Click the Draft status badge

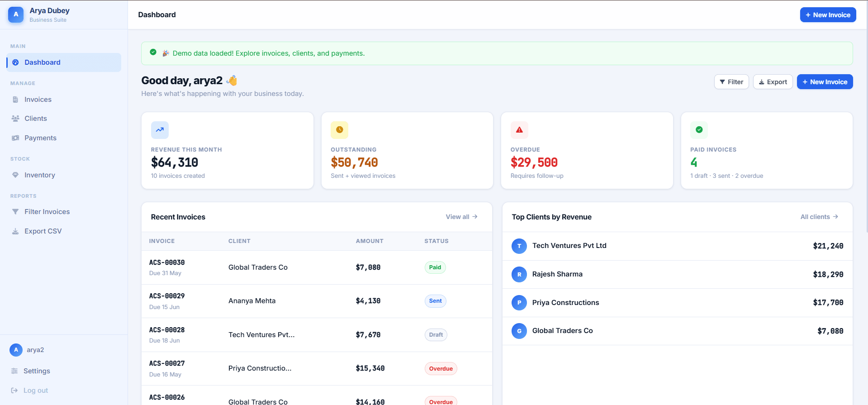click(436, 335)
